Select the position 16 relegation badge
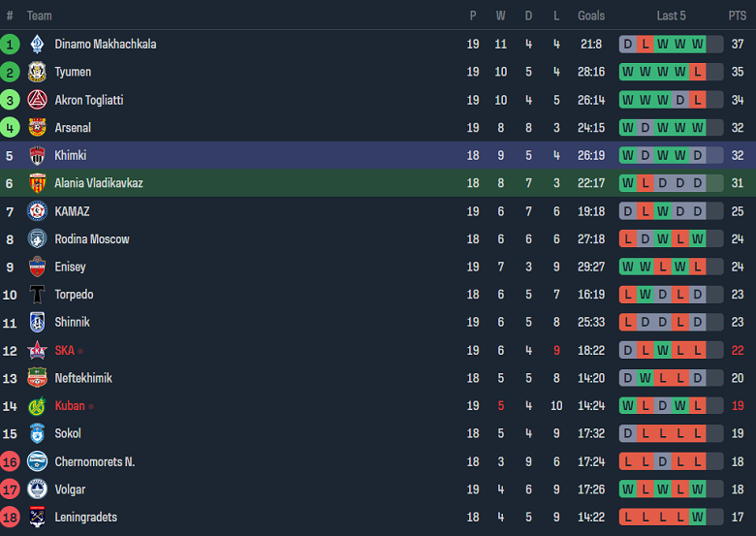The height and width of the screenshot is (536, 756). tap(10, 462)
